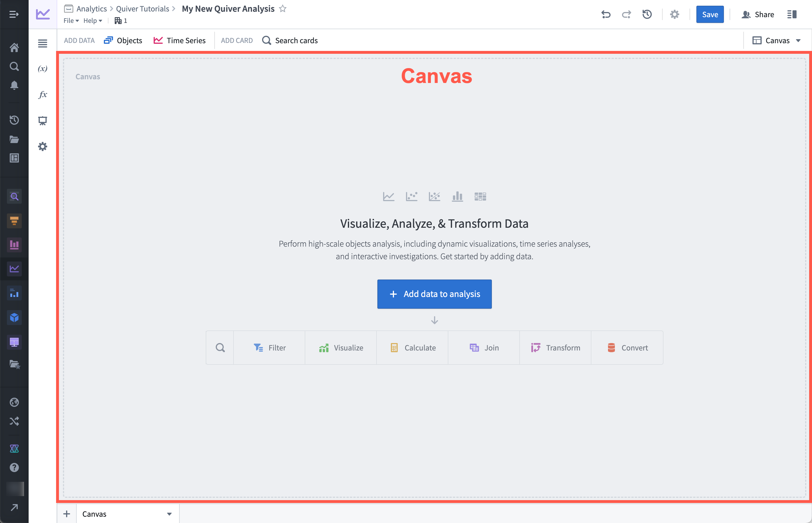Image resolution: width=812 pixels, height=523 pixels.
Task: Open the File menu
Action: [x=71, y=21]
